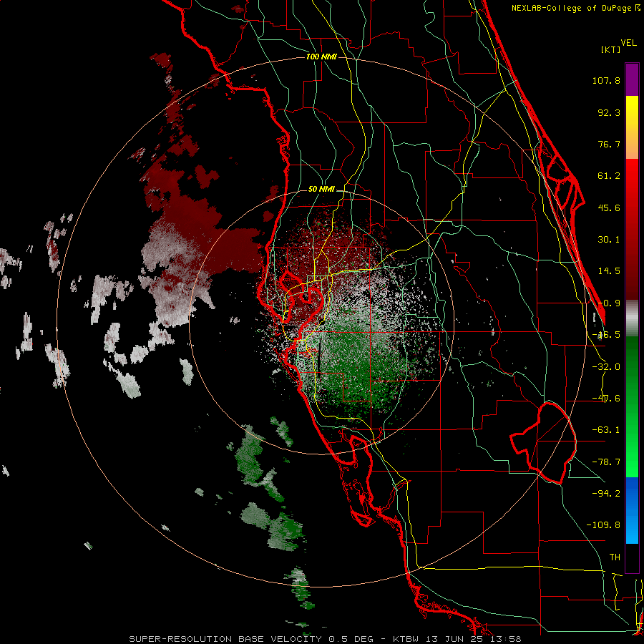
Task: Click the Super-Resolution Base Velocity KTBW caption
Action: (x=325, y=639)
